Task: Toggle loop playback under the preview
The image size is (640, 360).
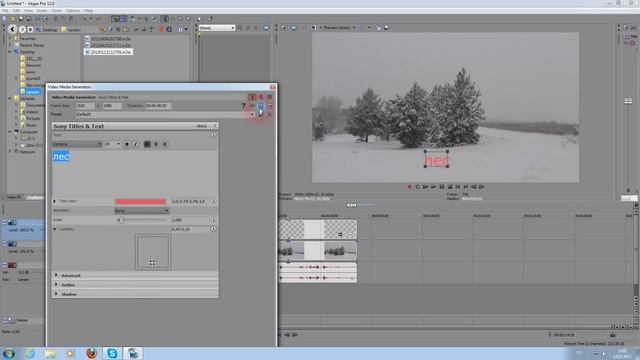Action: click(418, 187)
